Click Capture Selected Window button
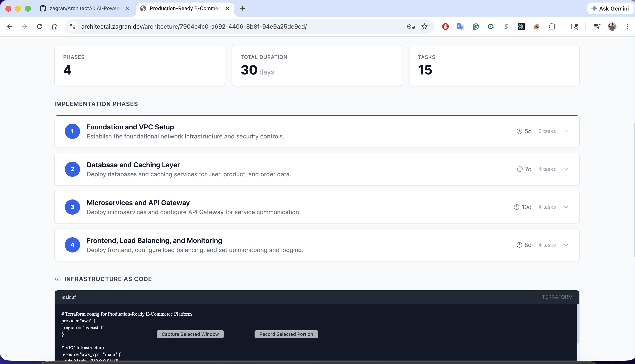635x364 pixels. tap(190, 334)
